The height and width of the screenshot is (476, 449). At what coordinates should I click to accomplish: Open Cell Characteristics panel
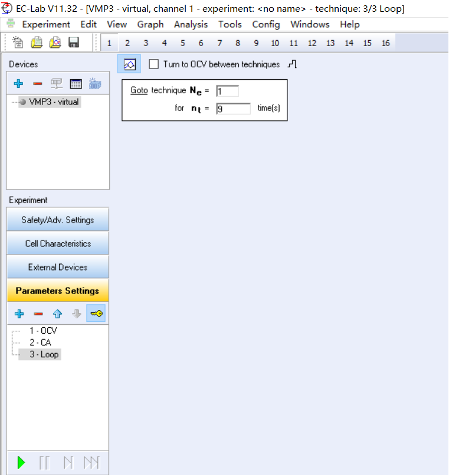point(58,243)
